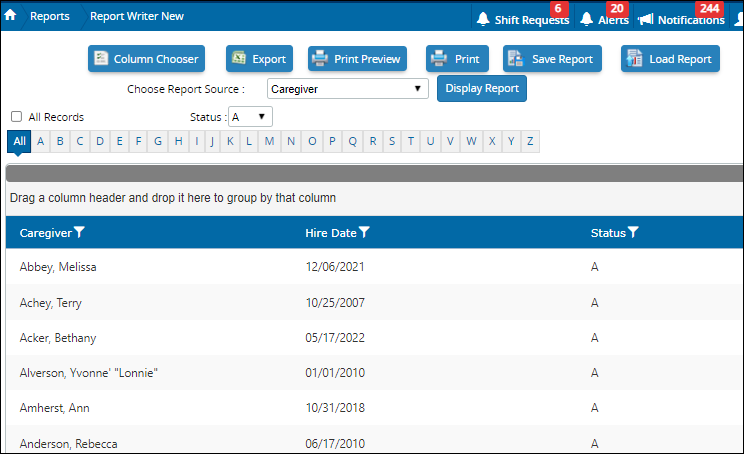The width and height of the screenshot is (744, 454).
Task: Filter by letter I tab
Action: point(197,141)
